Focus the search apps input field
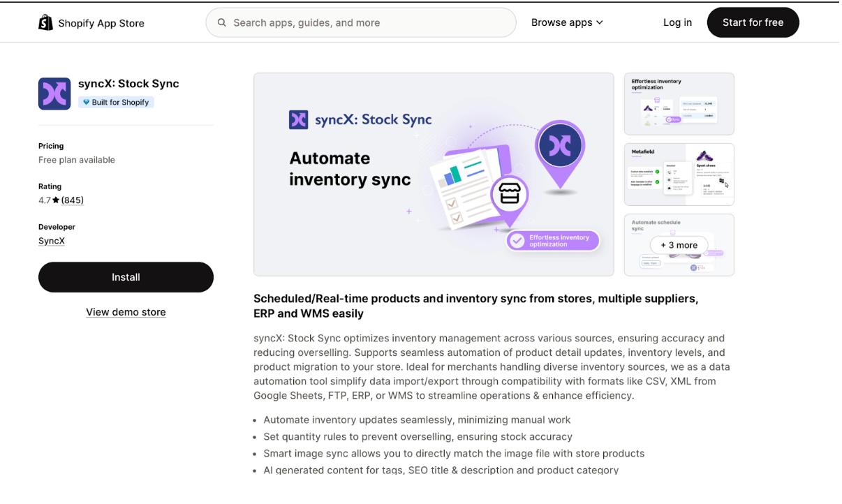842x504 pixels. (370, 23)
